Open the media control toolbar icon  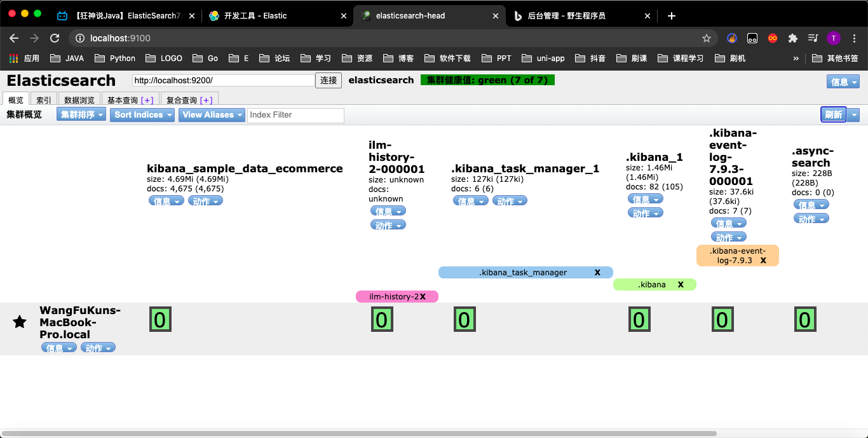[x=813, y=38]
